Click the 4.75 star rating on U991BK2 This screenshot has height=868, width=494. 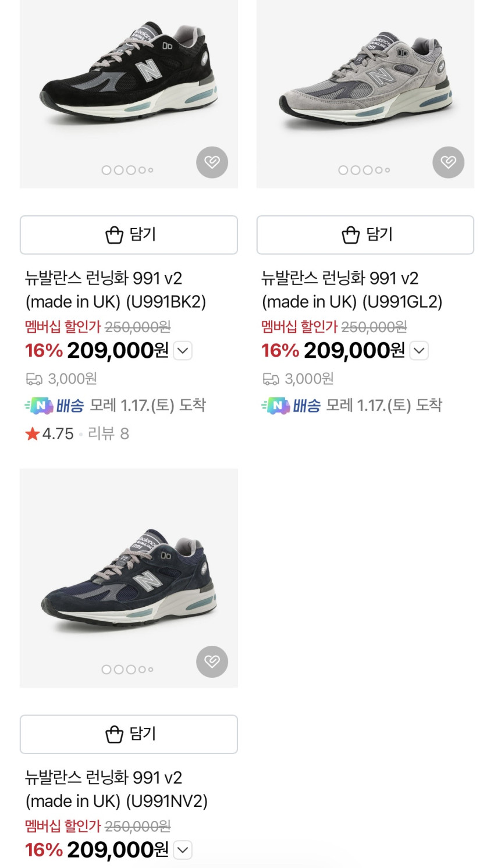click(50, 434)
